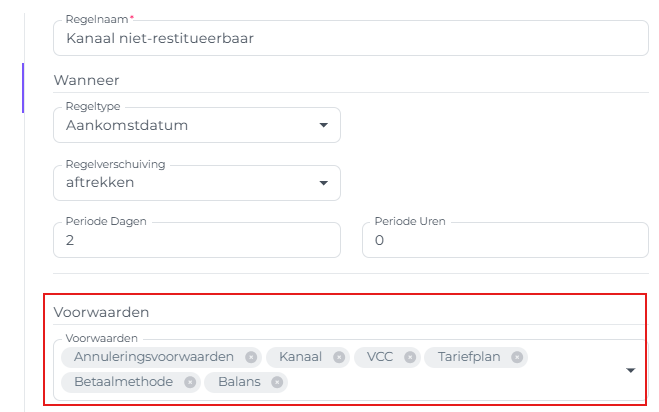Screen dimensions: 659x412
Task: Remove the Tariefplan chip
Action: (517, 357)
